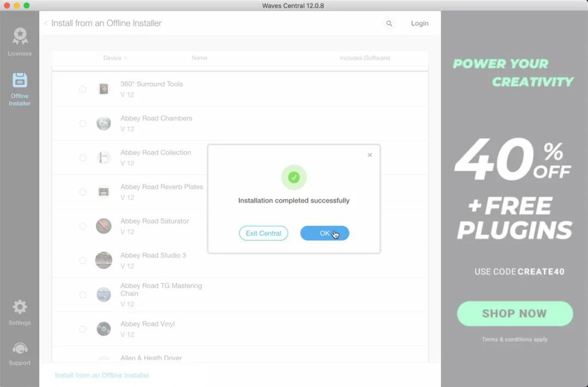Screen dimensions: 588x387
Task: Click the Exit Central button
Action: (264, 234)
